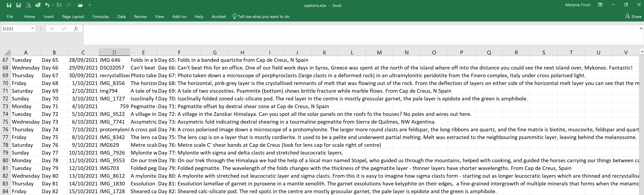Viewport: 644px width, 195px height.
Task: Click cell IMG_8342
Action: (114, 137)
